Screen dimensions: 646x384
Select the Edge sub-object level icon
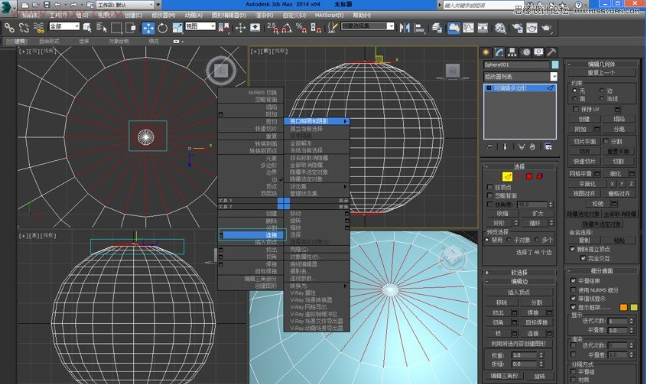point(507,176)
